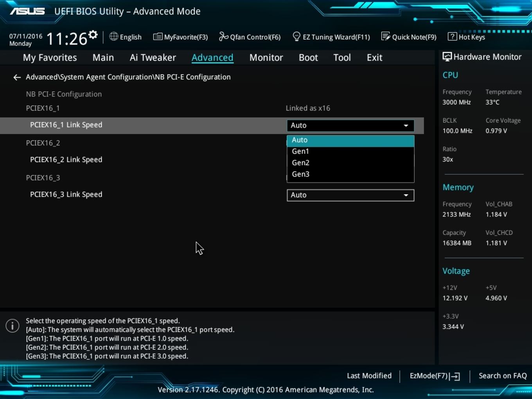Click the Qfan Control(F6) label
Screen dimensions: 532x399
coord(255,37)
